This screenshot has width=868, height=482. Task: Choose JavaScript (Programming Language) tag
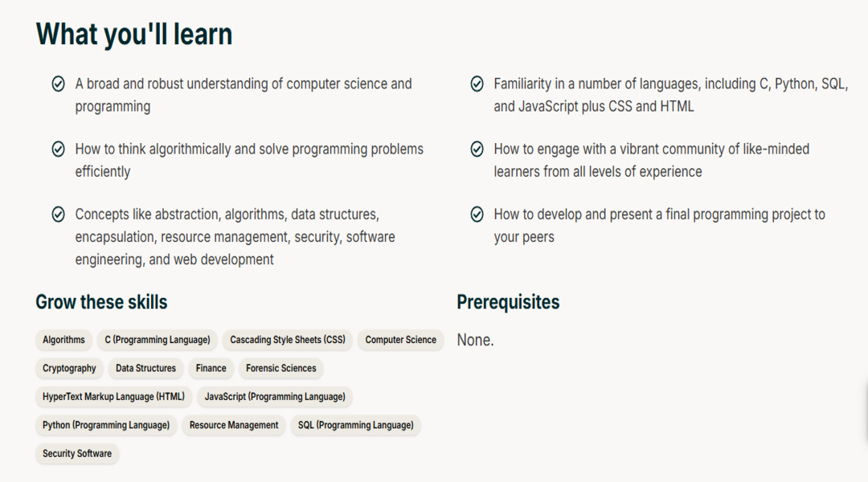click(275, 397)
